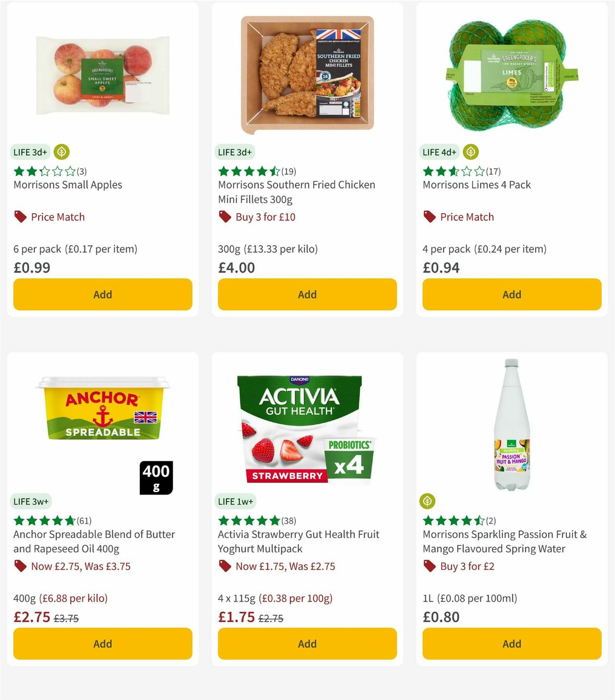Click the organic leaf icon on Limes 4 Pack

pos(471,152)
